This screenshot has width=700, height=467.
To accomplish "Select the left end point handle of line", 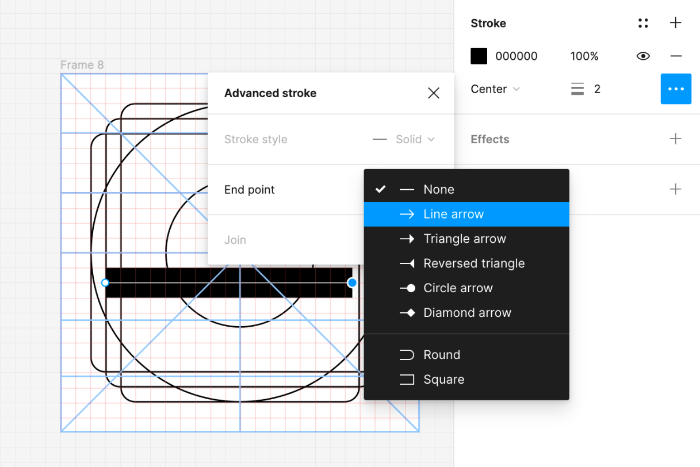I will point(105,283).
